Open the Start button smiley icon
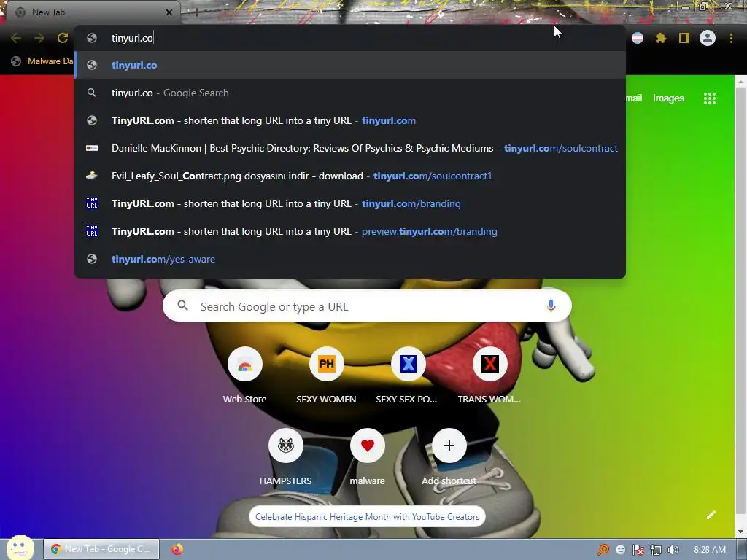Screen dimensions: 747x560 pyautogui.click(x=20, y=548)
